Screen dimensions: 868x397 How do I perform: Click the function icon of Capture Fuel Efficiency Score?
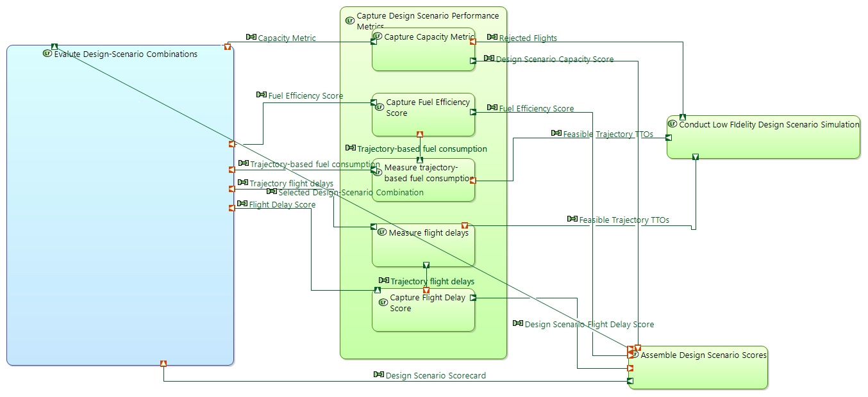[379, 107]
